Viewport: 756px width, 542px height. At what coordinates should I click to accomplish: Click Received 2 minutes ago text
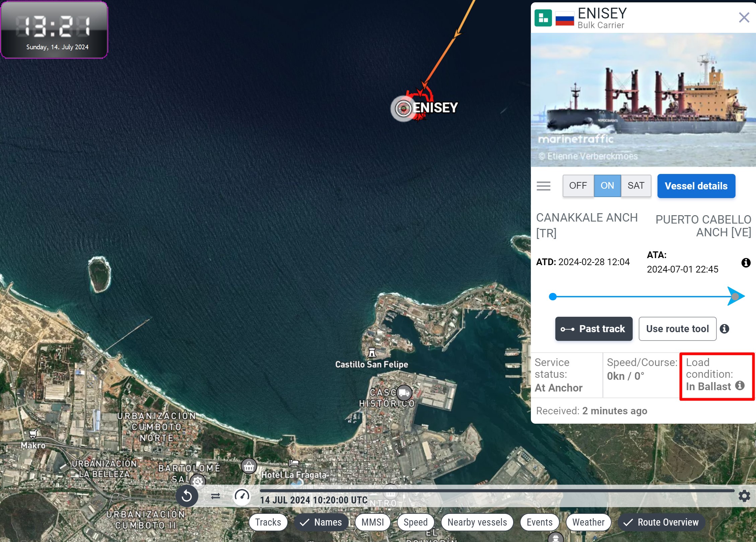tap(592, 411)
